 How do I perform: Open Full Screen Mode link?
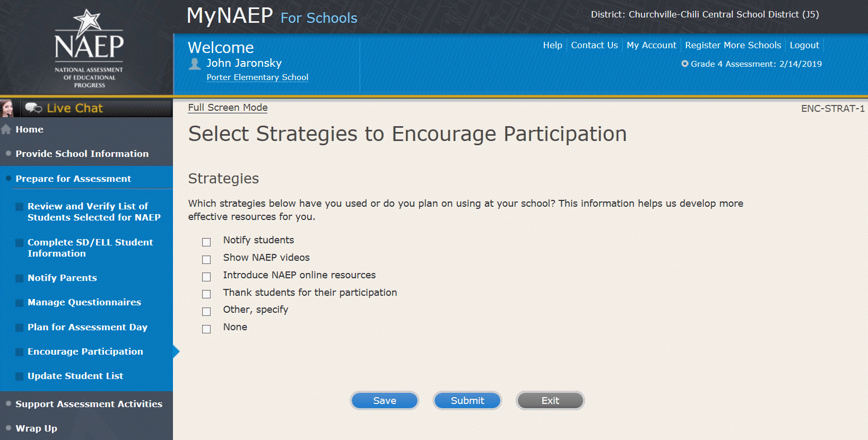point(228,108)
